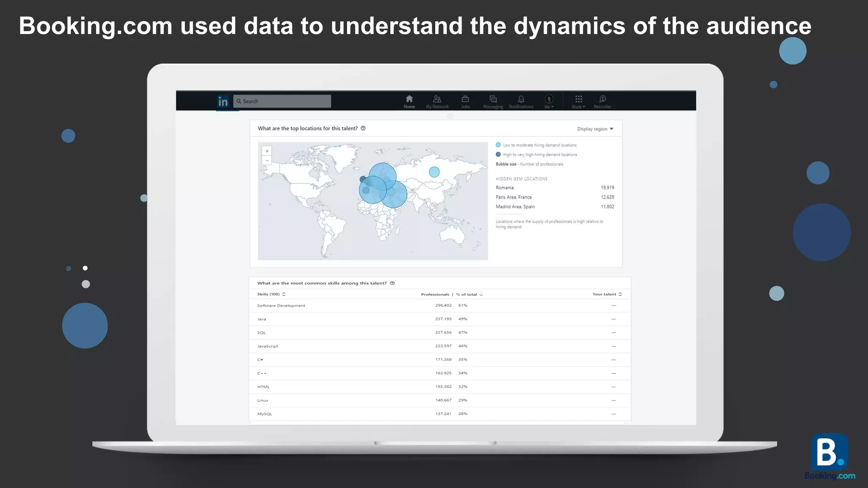This screenshot has width=868, height=488.
Task: Open My Network icon
Action: (437, 102)
